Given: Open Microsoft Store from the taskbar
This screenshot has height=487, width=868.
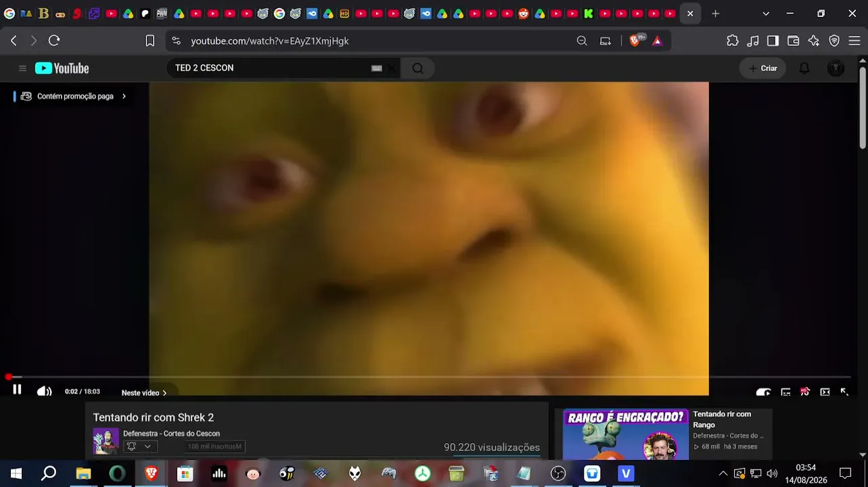Looking at the screenshot, I should tap(185, 473).
